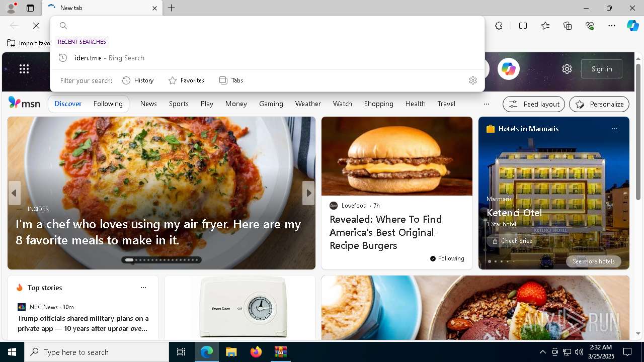This screenshot has height=362, width=644.
Task: Open the tab actions menu icon
Action: coord(30,8)
